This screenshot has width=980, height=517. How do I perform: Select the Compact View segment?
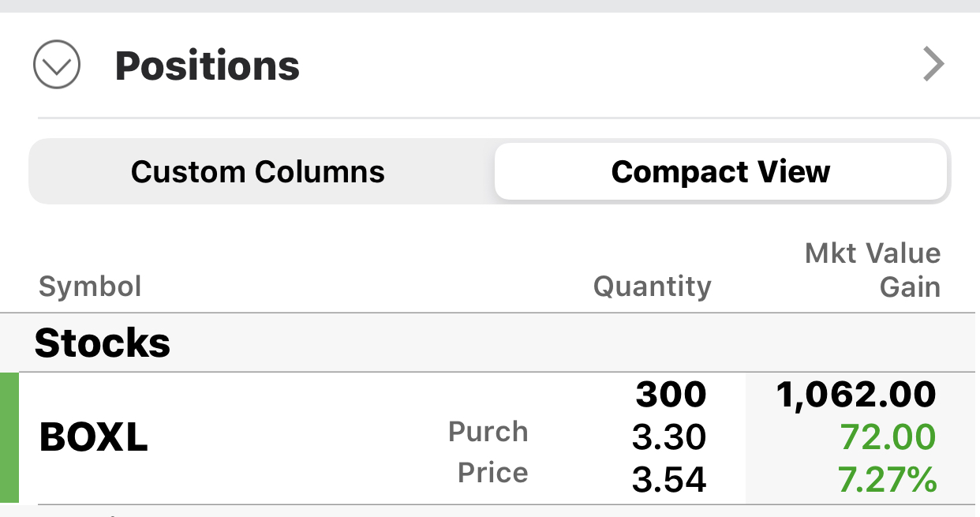tap(720, 171)
